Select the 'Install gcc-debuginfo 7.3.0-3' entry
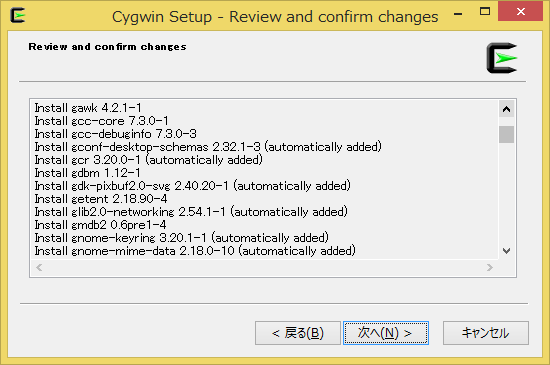The width and height of the screenshot is (550, 365). coord(115,134)
